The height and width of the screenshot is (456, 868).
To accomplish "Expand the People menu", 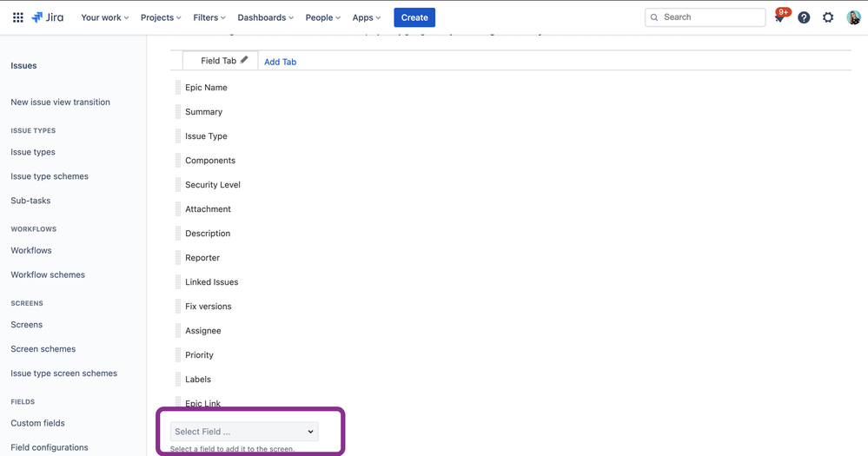I will coord(322,17).
